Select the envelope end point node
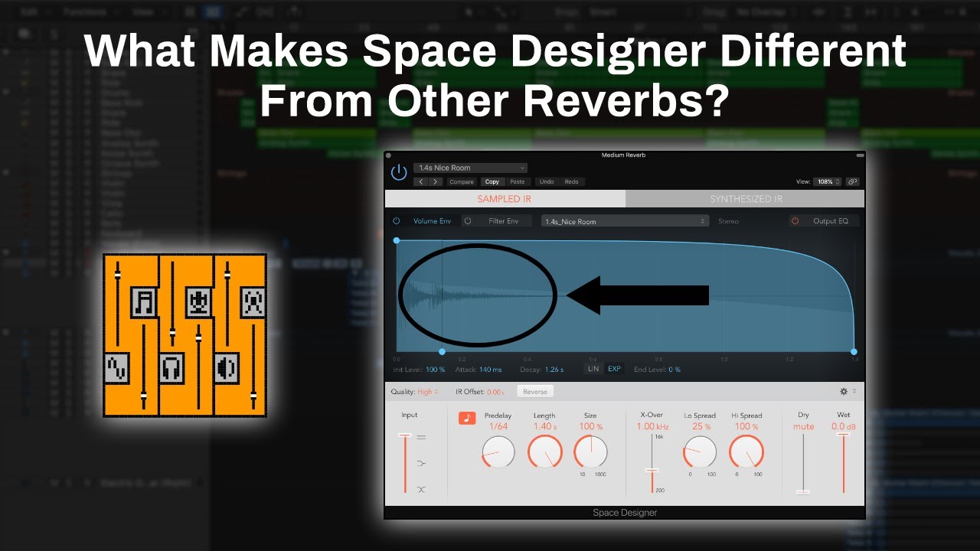This screenshot has height=551, width=980. click(x=854, y=352)
